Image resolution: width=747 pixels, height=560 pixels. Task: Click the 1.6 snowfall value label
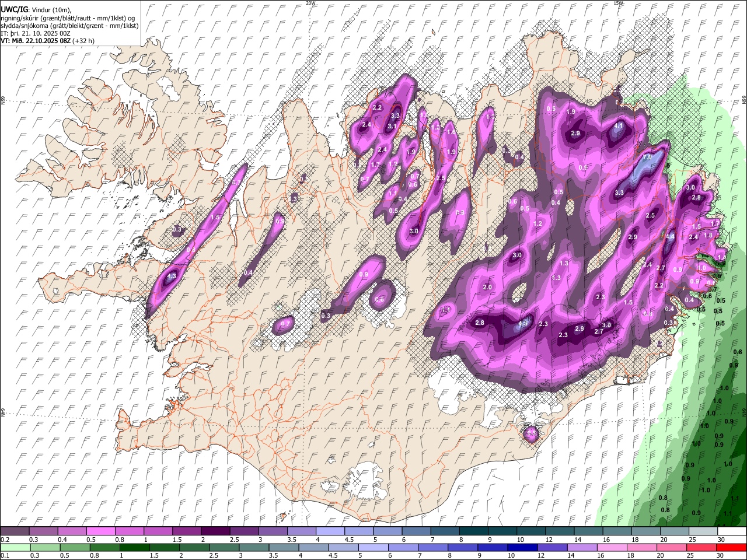pyautogui.click(x=451, y=132)
